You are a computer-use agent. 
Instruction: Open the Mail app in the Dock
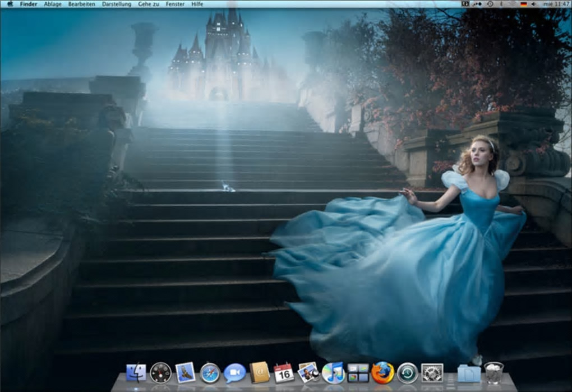pos(185,372)
